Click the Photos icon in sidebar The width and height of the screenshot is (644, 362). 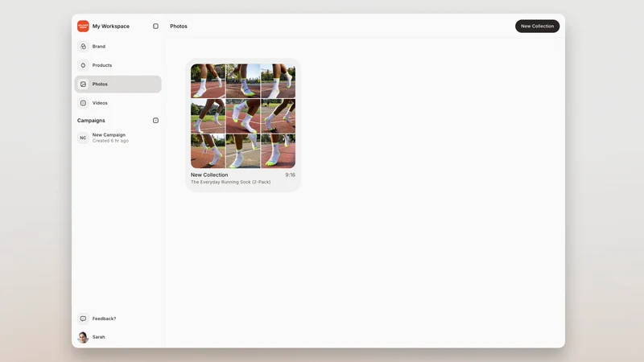pyautogui.click(x=83, y=84)
